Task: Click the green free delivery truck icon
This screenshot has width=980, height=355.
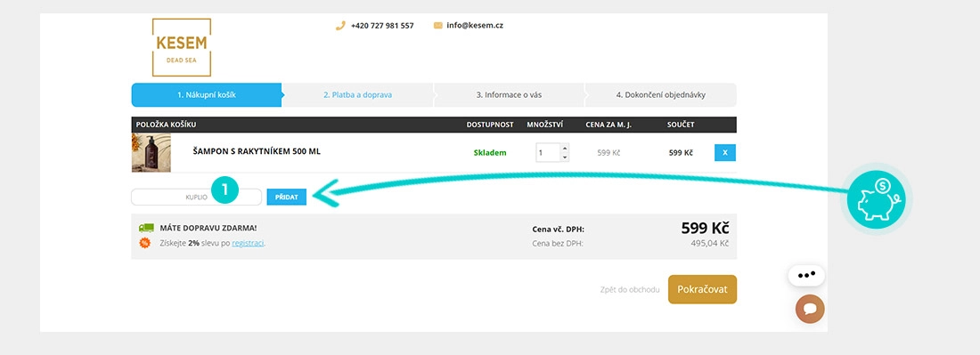Action: (146, 229)
